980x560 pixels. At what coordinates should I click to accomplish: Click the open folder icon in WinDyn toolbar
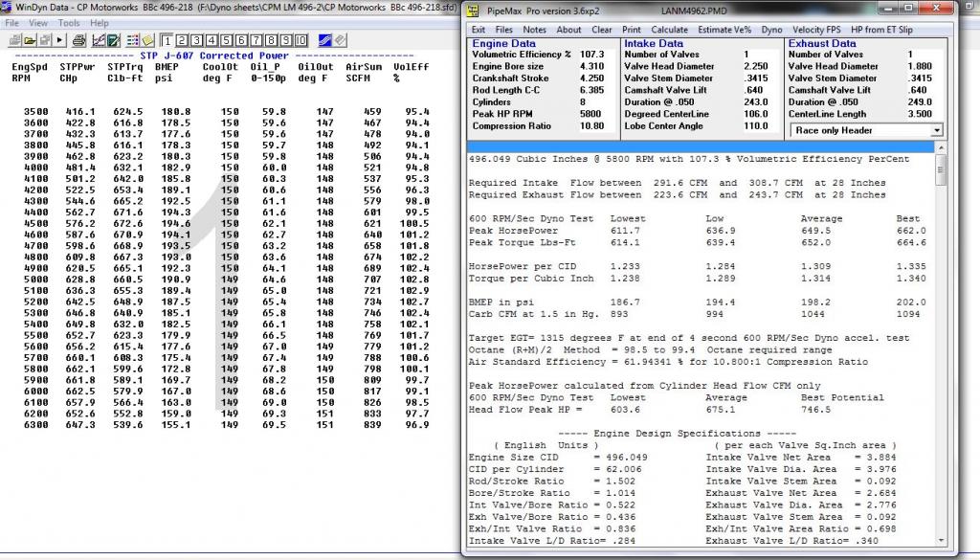pos(30,40)
